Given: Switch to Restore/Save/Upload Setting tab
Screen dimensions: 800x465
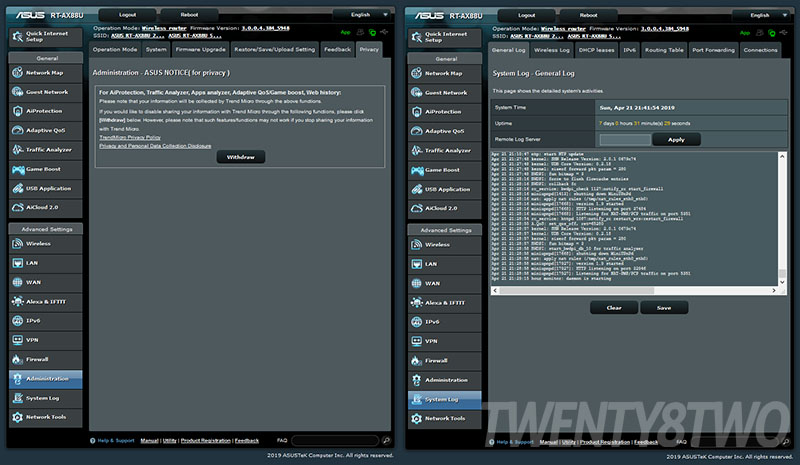Looking at the screenshot, I should [x=274, y=50].
